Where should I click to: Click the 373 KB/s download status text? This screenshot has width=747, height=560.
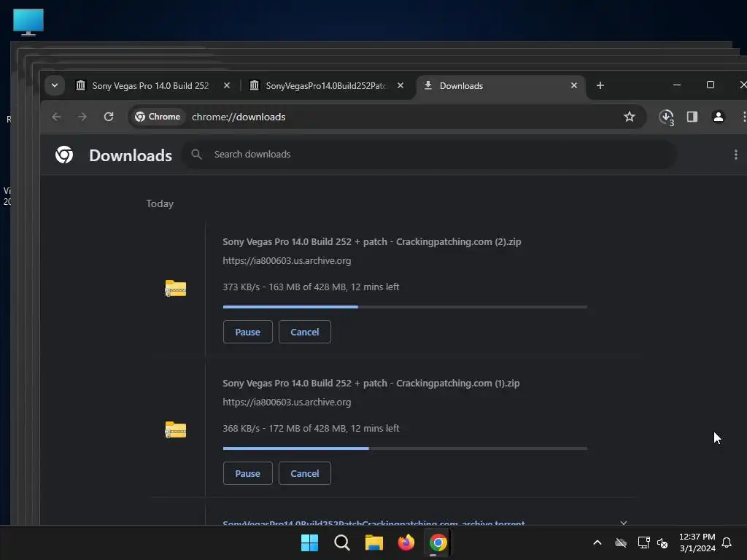click(311, 287)
